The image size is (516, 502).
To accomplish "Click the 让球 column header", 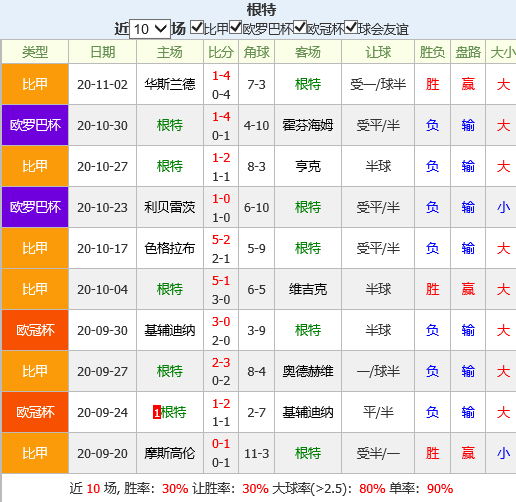I will [378, 52].
